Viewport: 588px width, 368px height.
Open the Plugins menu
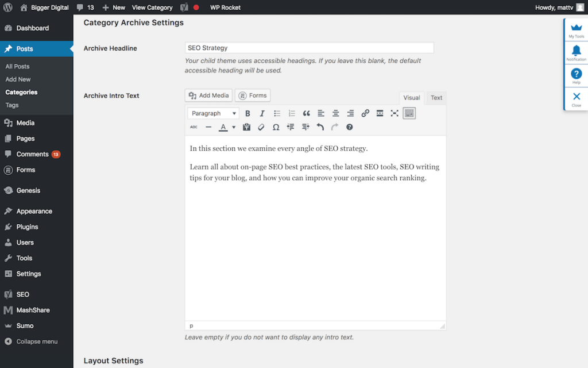37,227
